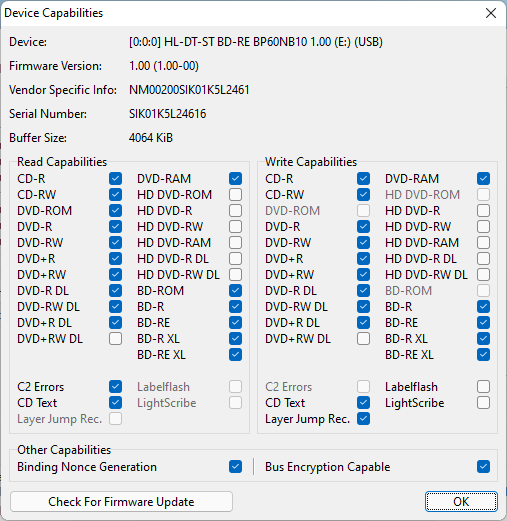This screenshot has width=507, height=521.
Task: Click the vendor info NM00200SIK01K5L2461
Action: point(189,90)
